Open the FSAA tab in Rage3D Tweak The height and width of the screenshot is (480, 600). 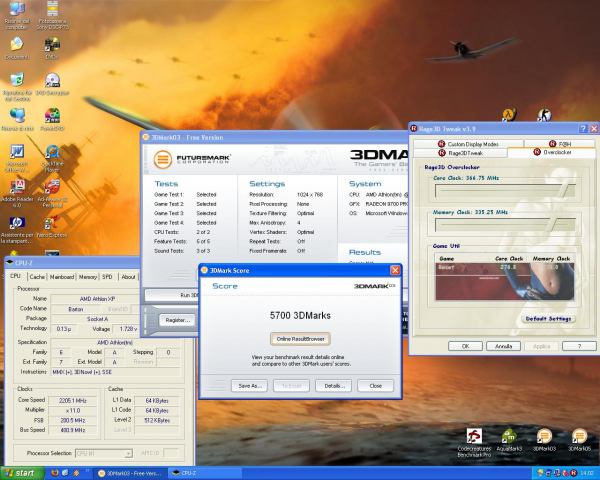click(559, 144)
